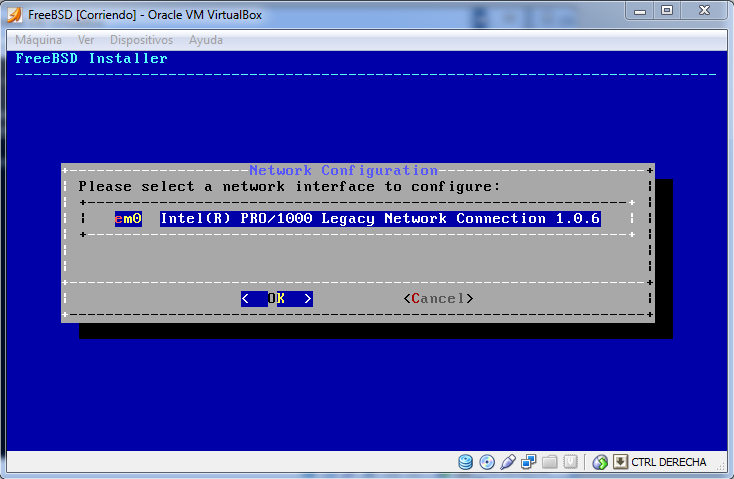
Task: Click the CTRL DERECHA host key label
Action: pos(668,462)
